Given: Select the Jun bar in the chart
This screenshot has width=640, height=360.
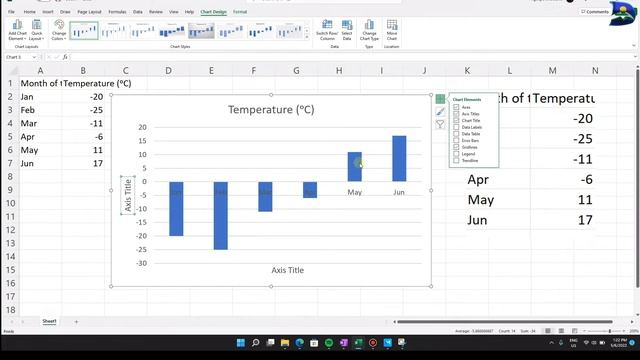Looking at the screenshot, I should pyautogui.click(x=399, y=158).
